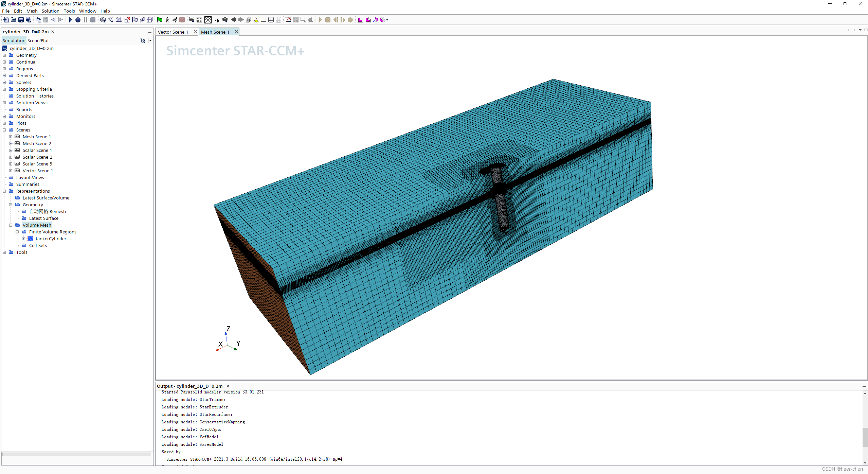Switch to the Scene/Plot panel tab
Screen dimensions: 868x474
coord(38,40)
